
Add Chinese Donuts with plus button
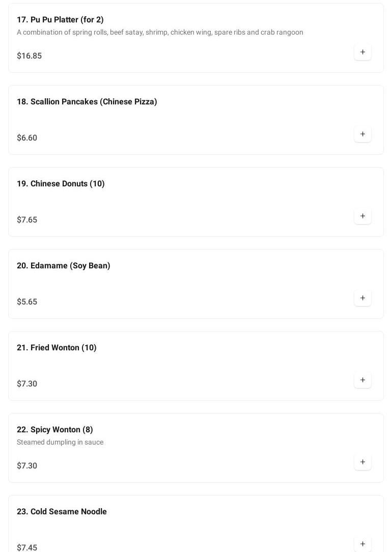click(x=362, y=216)
